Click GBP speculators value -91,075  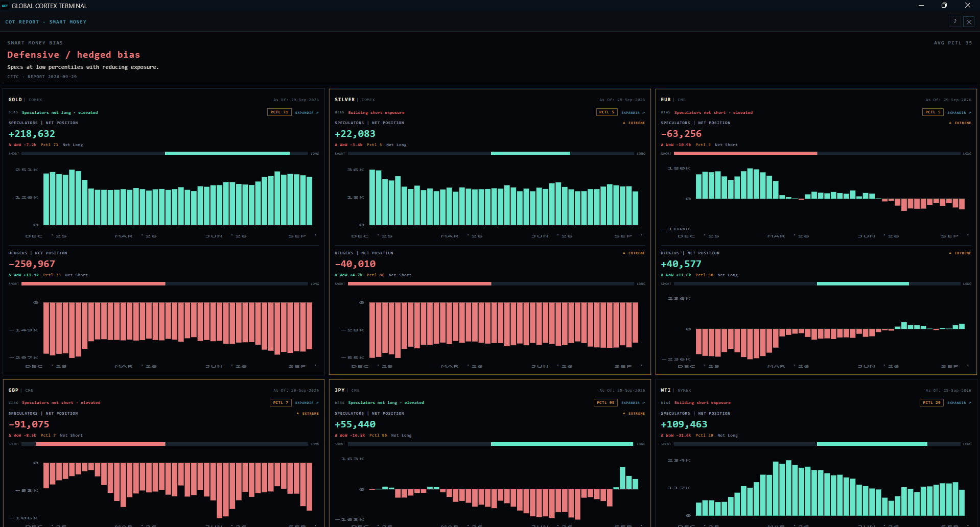[29, 424]
